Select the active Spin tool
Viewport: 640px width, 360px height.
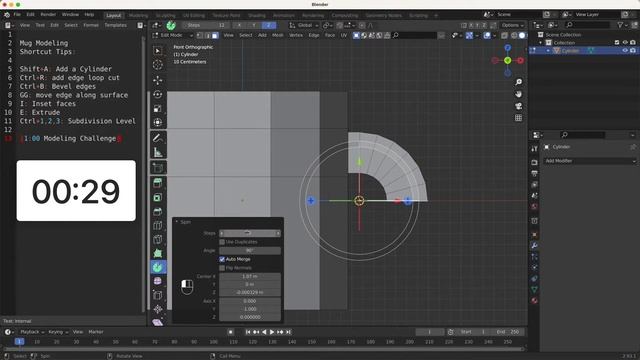(x=158, y=267)
